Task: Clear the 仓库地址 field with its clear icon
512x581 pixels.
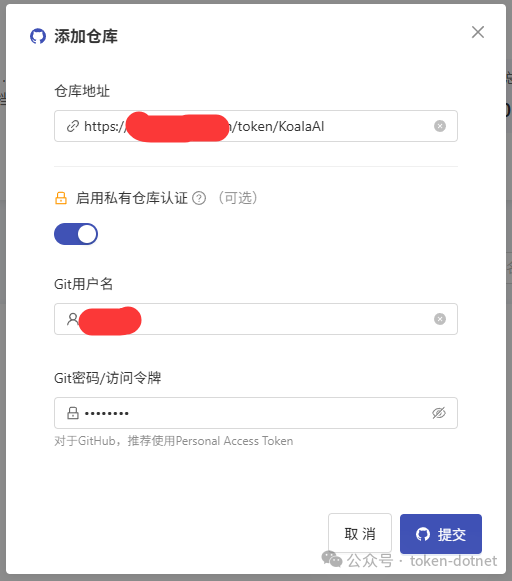Action: [x=440, y=126]
